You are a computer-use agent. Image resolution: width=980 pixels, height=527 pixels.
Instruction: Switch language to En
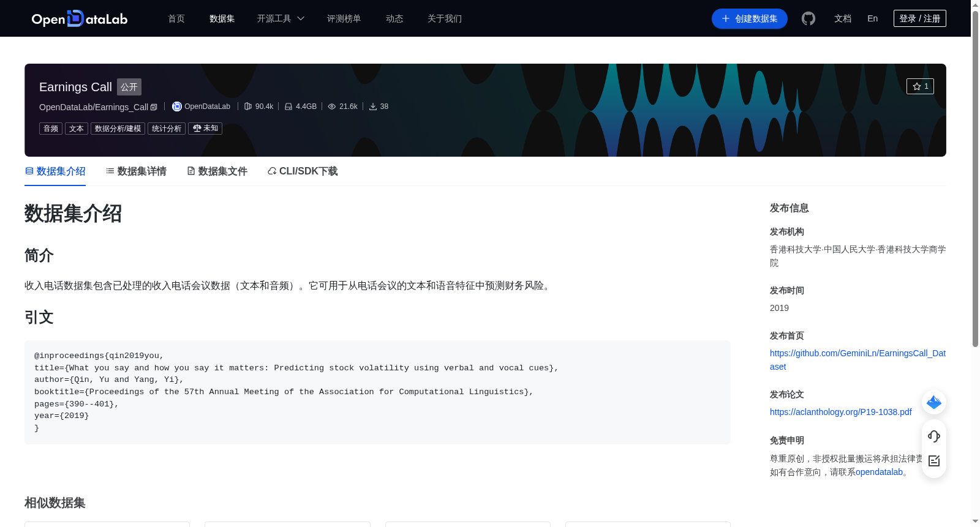pyautogui.click(x=873, y=18)
